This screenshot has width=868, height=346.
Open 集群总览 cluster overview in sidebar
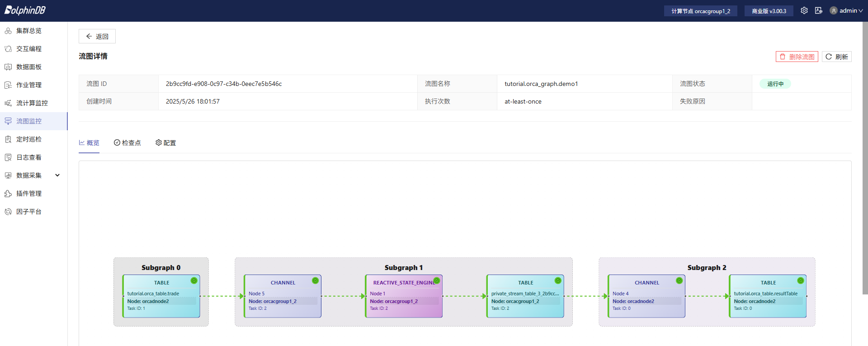[29, 31]
